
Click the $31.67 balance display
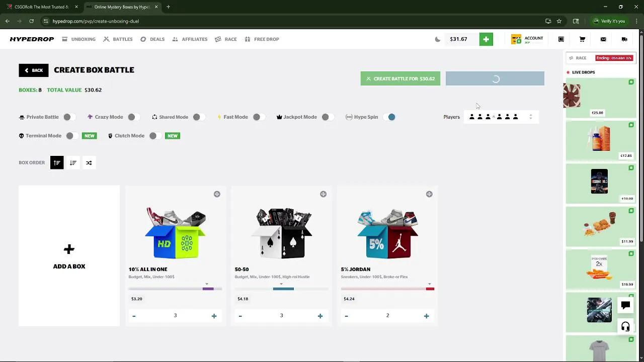(x=462, y=39)
